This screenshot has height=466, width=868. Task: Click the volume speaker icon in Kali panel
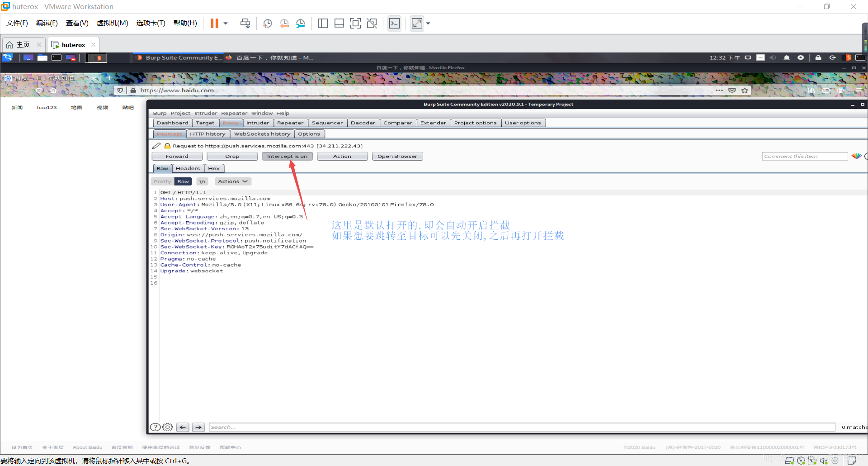click(x=773, y=57)
